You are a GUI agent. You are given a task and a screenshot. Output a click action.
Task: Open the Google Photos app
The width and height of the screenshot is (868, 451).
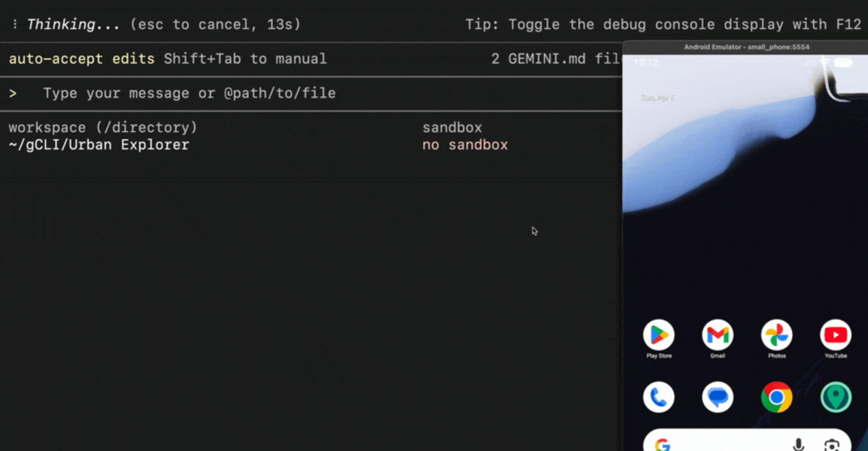pyautogui.click(x=777, y=335)
